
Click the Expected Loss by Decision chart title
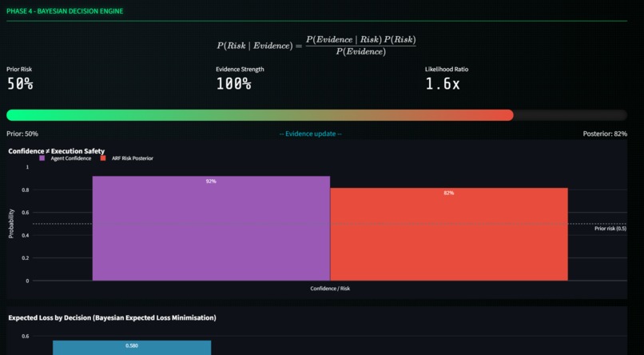point(112,317)
